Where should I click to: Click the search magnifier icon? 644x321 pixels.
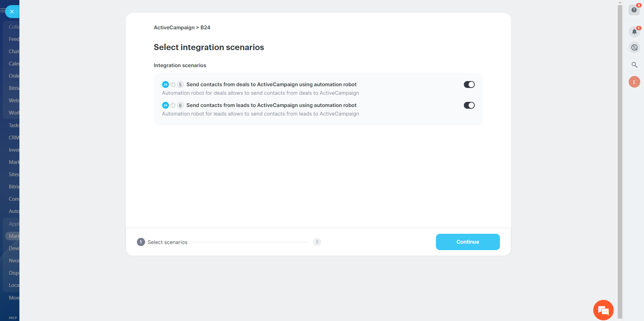click(634, 65)
